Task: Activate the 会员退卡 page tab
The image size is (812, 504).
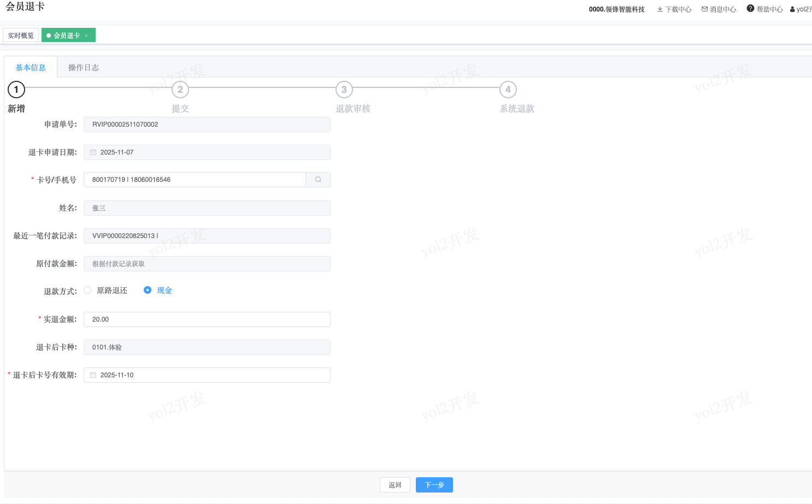Action: coord(68,35)
